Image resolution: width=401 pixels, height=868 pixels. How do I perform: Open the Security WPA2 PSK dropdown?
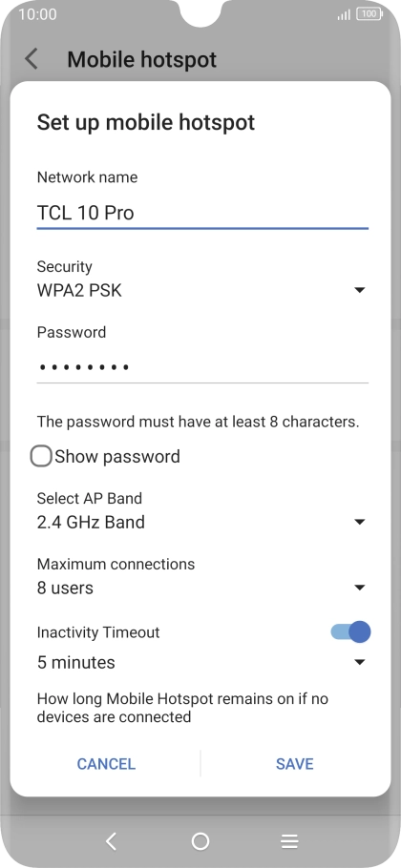click(202, 290)
